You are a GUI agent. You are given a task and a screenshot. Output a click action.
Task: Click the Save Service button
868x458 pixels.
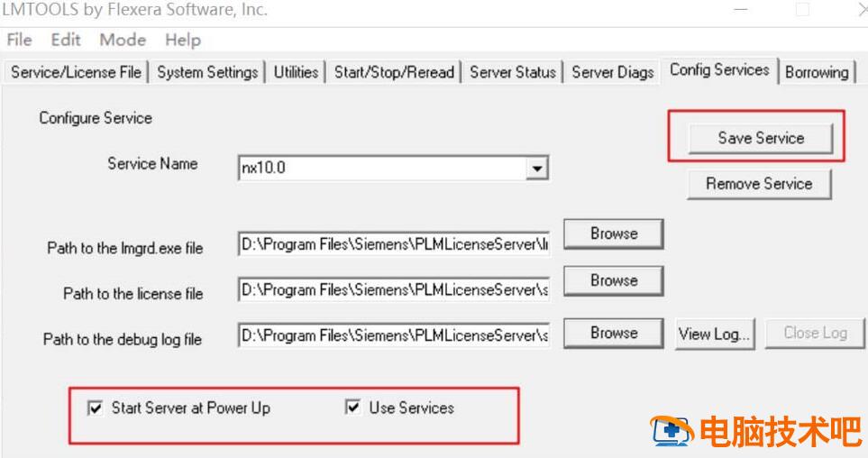pos(760,138)
